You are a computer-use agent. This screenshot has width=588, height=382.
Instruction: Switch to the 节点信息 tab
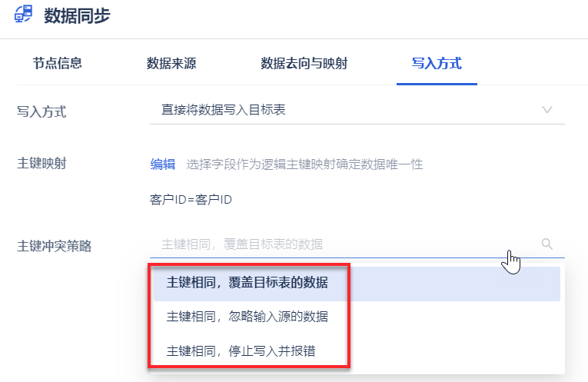click(58, 63)
